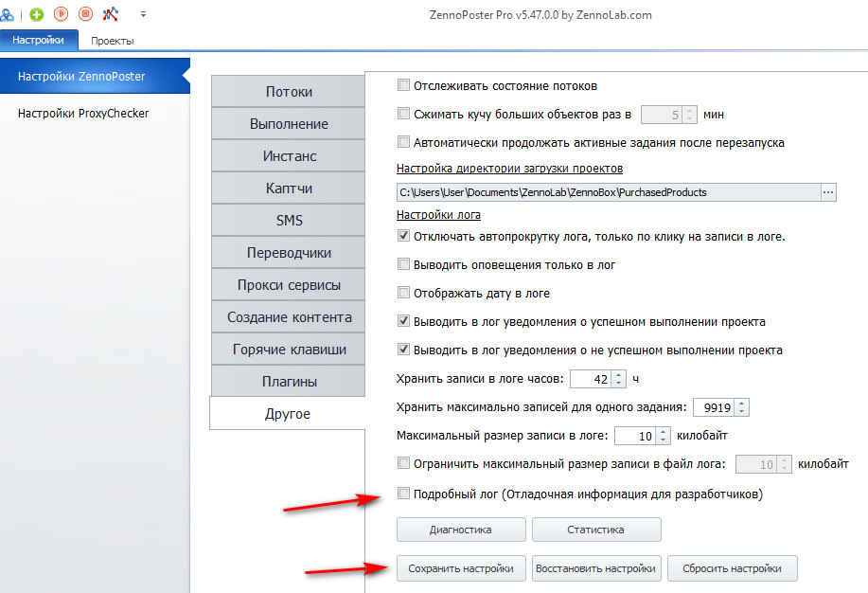Switch to the Настройки ribbon tab
868x593 pixels.
coord(38,40)
